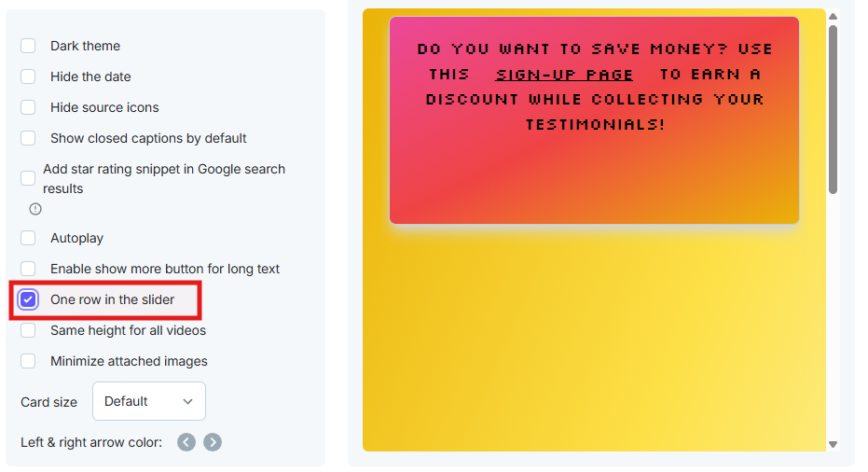Enable show more button for long text
Viewport: 868px width, 472px height.
(28, 269)
